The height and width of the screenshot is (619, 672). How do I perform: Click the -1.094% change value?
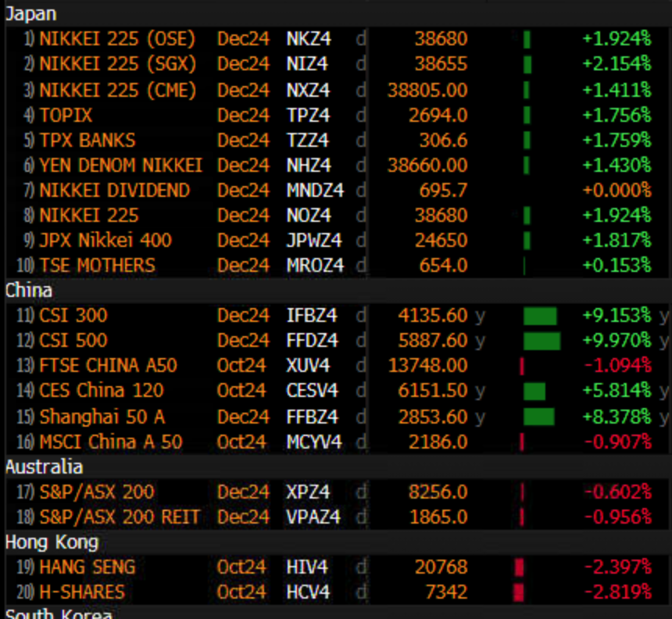tap(618, 366)
